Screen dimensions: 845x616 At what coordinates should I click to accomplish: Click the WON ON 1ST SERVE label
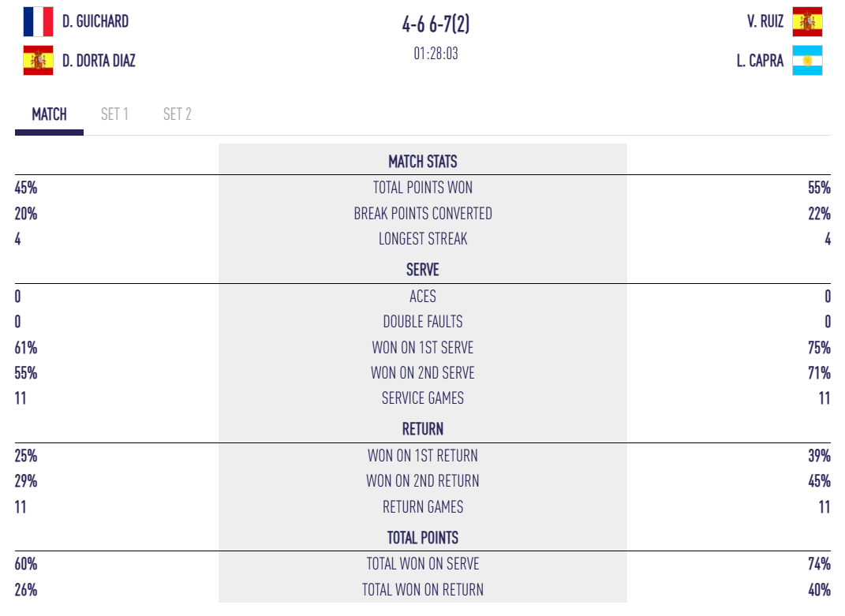click(x=423, y=348)
